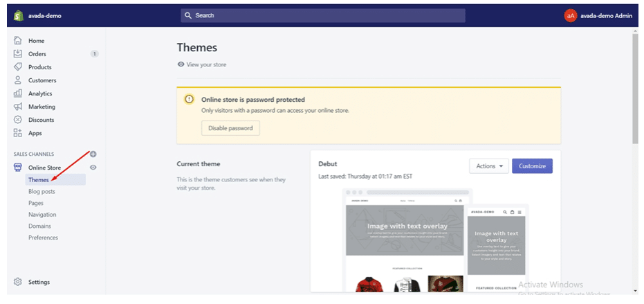Go to Customers section

(42, 80)
